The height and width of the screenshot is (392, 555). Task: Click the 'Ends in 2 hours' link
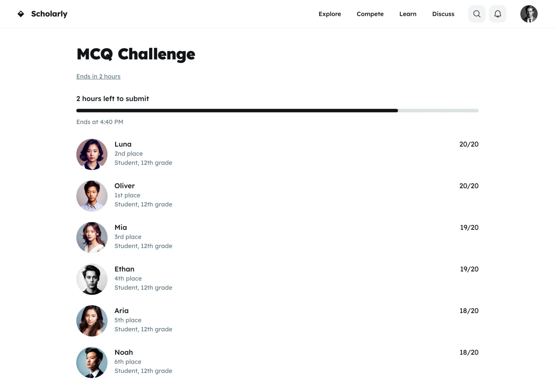click(x=98, y=76)
